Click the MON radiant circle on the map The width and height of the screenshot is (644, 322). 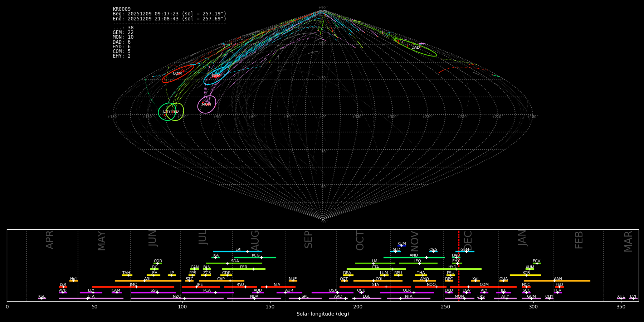[x=206, y=104]
